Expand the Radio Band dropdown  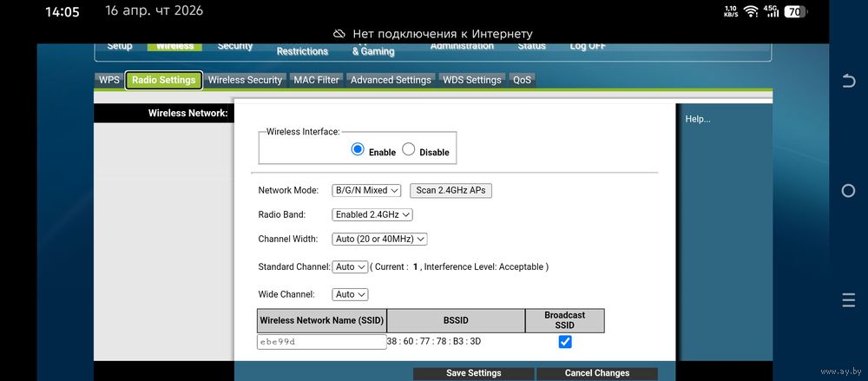(372, 214)
